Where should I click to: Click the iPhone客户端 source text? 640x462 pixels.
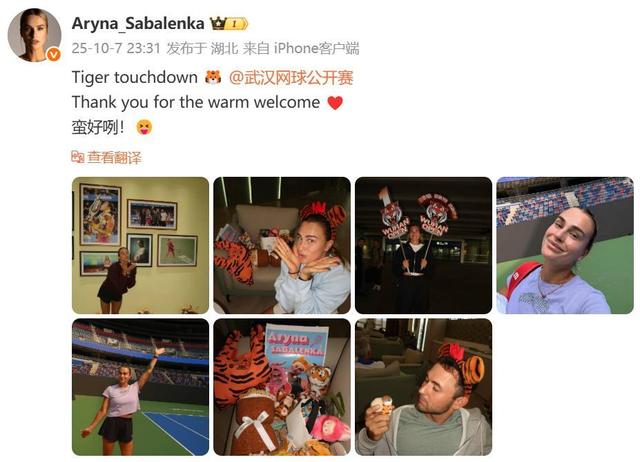(x=316, y=49)
